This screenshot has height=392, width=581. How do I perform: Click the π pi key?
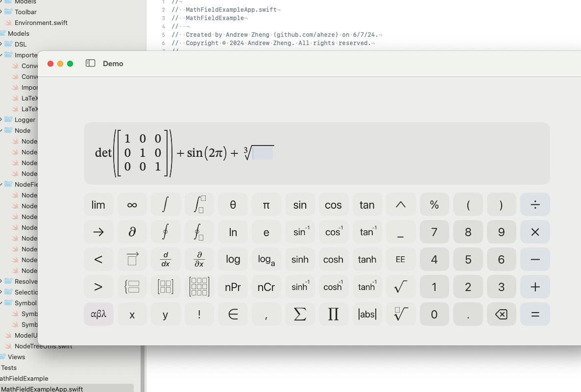[x=266, y=204]
